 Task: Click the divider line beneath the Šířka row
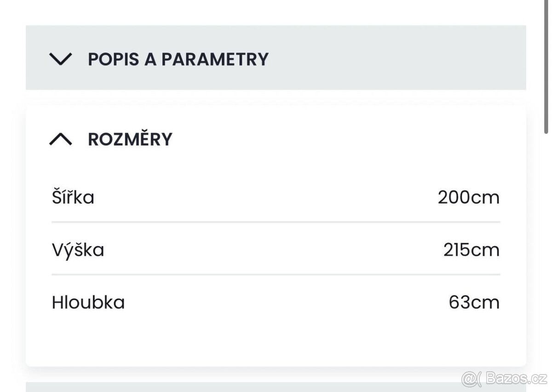click(276, 222)
